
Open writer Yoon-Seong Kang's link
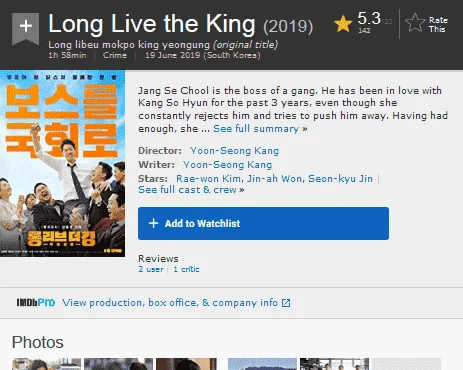[227, 165]
